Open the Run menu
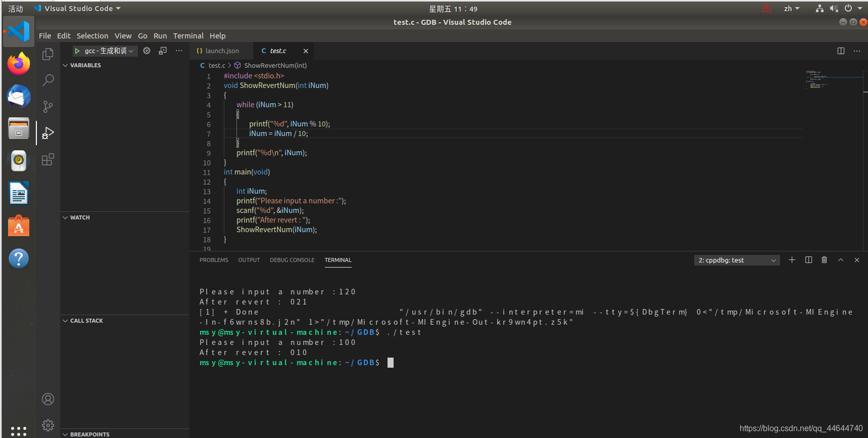The width and height of the screenshot is (868, 438). tap(160, 36)
